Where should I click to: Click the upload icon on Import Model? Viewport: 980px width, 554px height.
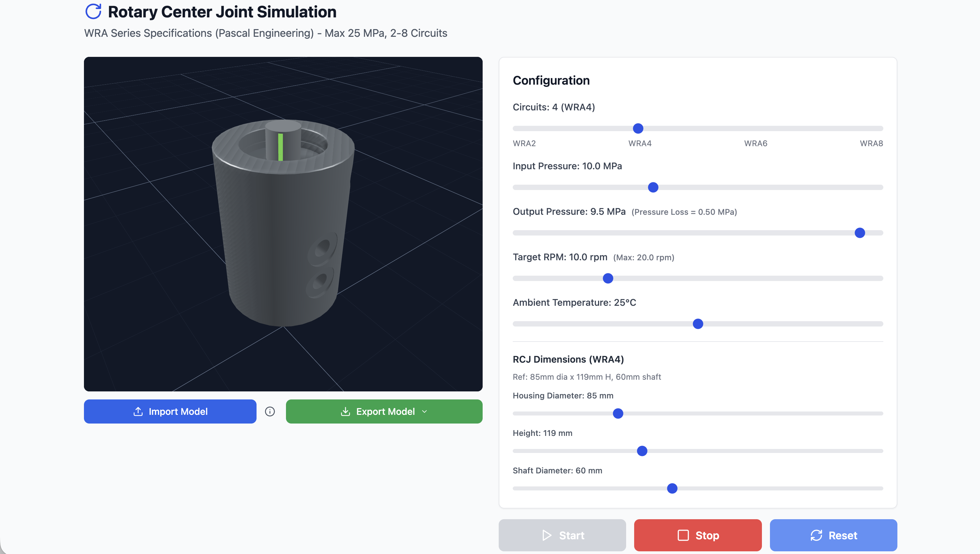138,411
